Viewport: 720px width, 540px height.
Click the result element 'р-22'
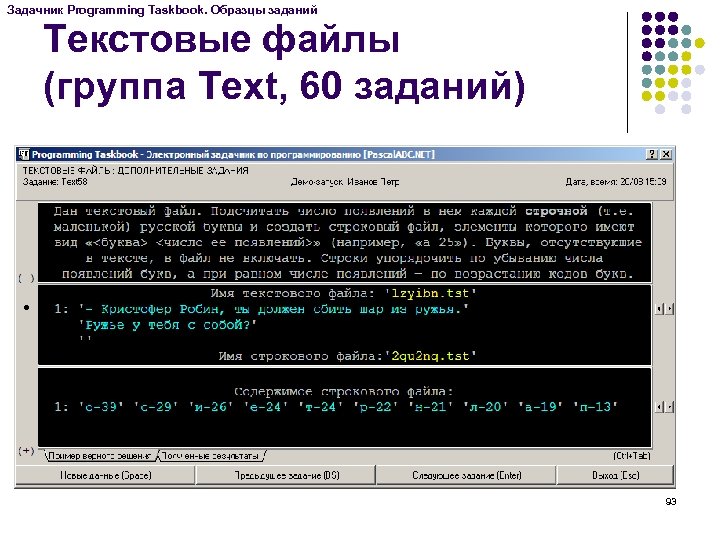376,407
